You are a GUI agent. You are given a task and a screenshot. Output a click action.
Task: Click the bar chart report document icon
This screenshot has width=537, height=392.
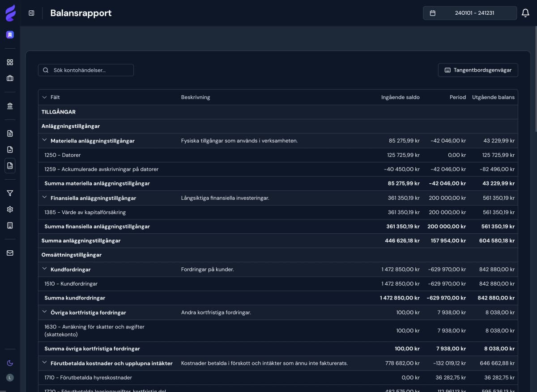pos(10,165)
